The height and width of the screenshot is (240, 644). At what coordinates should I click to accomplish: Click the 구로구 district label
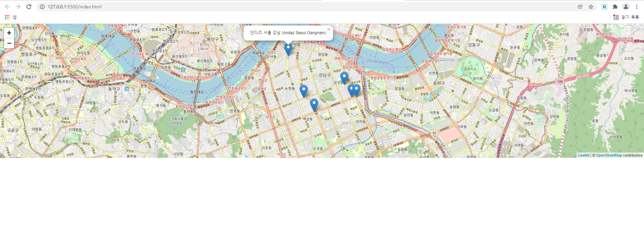pyautogui.click(x=13, y=130)
